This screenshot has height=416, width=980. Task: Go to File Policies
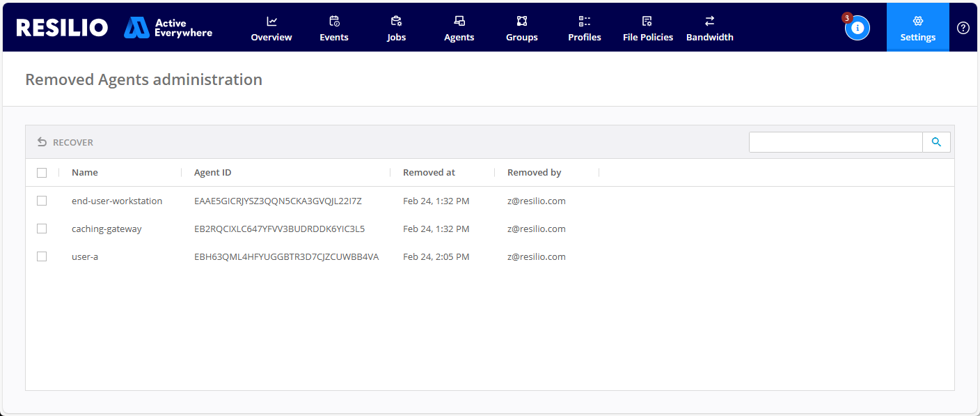pyautogui.click(x=647, y=29)
